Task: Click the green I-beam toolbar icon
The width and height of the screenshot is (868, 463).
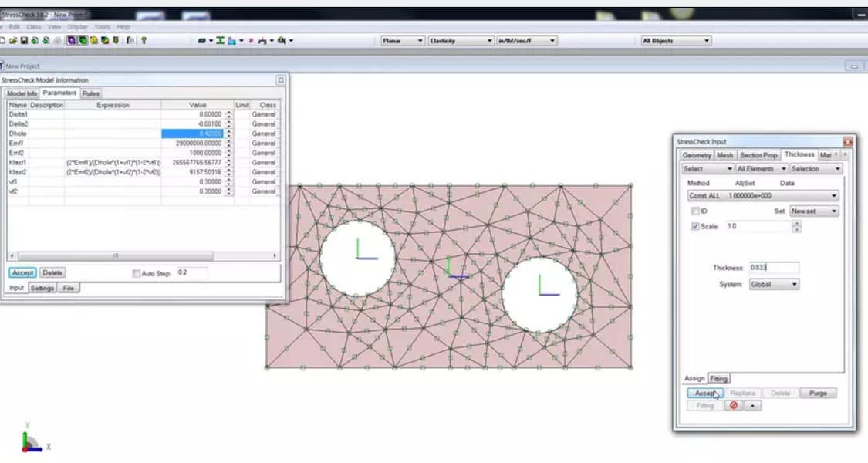Action: tap(221, 41)
